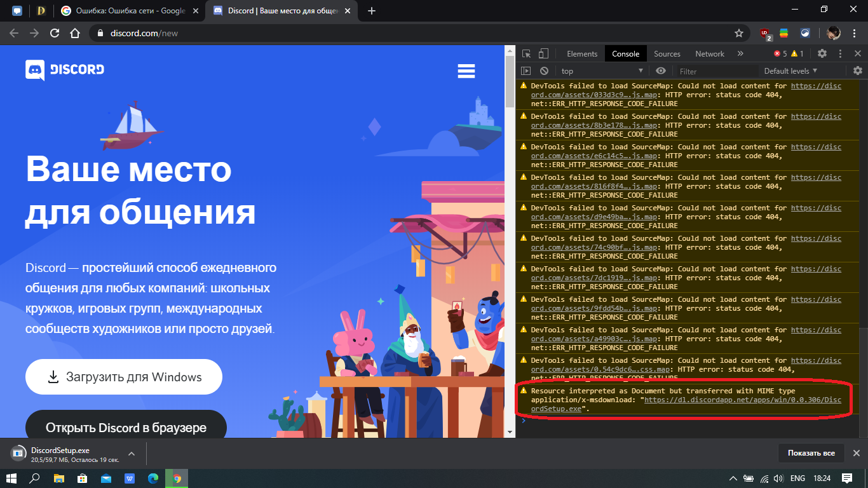Go forward in browser history
Screen dimensions: 868x488
tap(34, 33)
